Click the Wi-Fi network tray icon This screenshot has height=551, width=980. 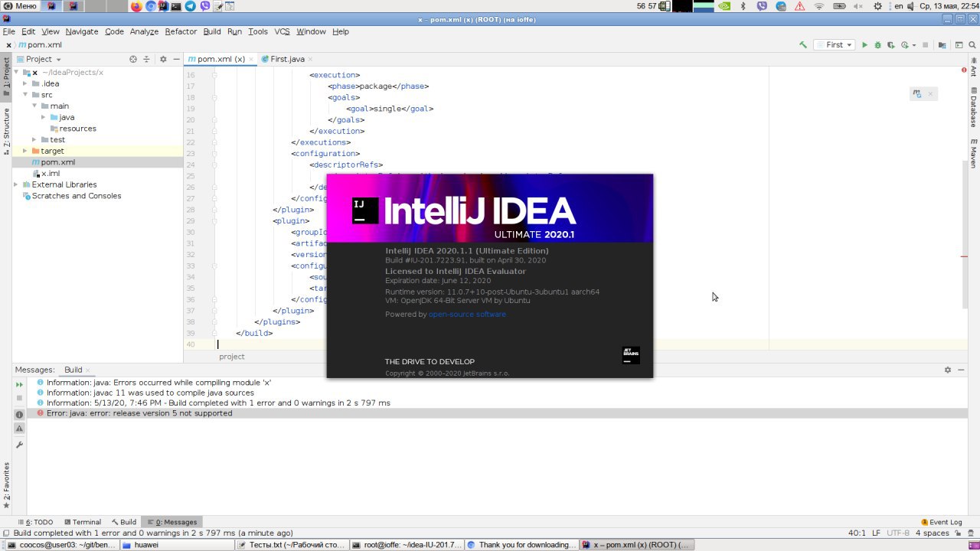tap(818, 6)
